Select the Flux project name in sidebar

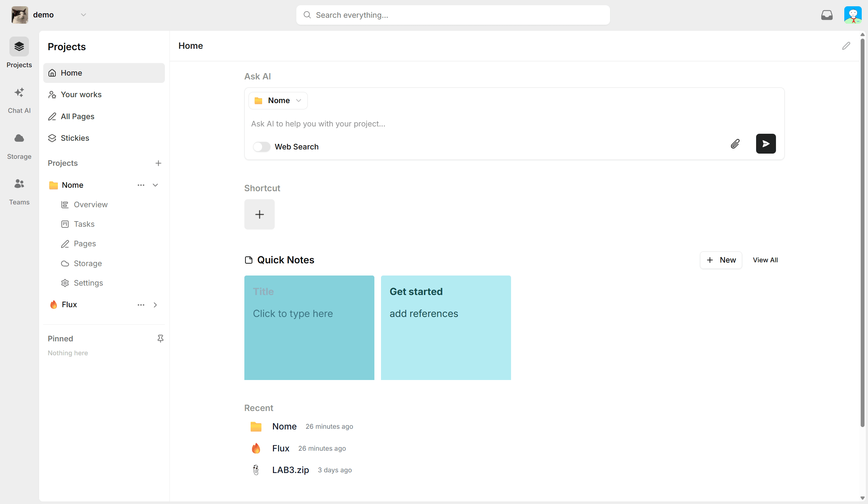tap(69, 305)
